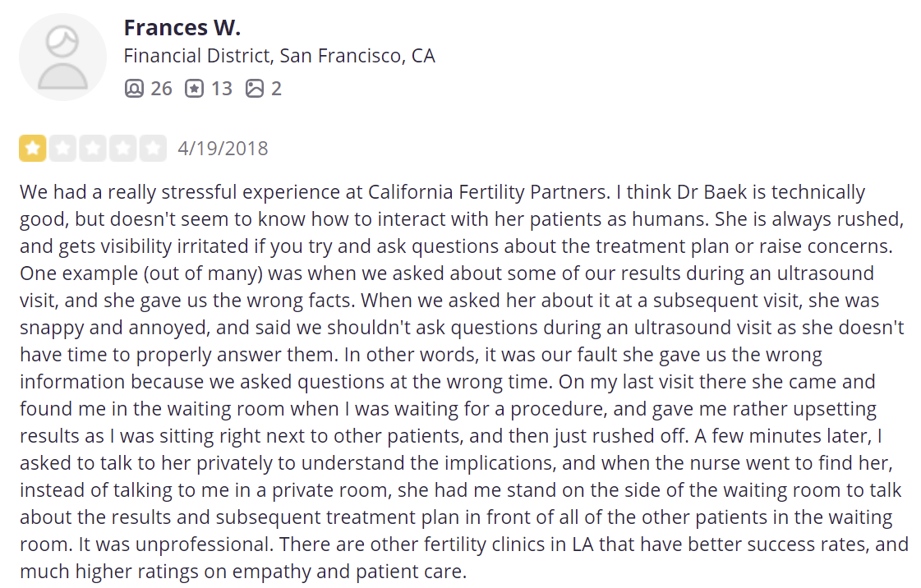Click the friend count number 26
Viewport: 921px width, 588px height.
[x=161, y=88]
